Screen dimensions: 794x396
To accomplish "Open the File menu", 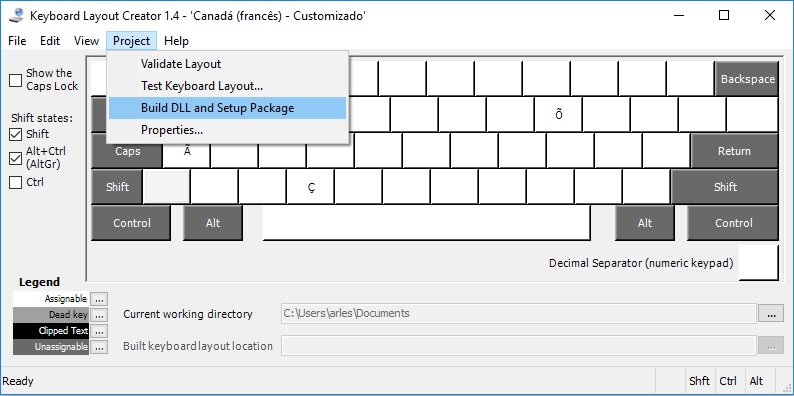I will coord(17,41).
